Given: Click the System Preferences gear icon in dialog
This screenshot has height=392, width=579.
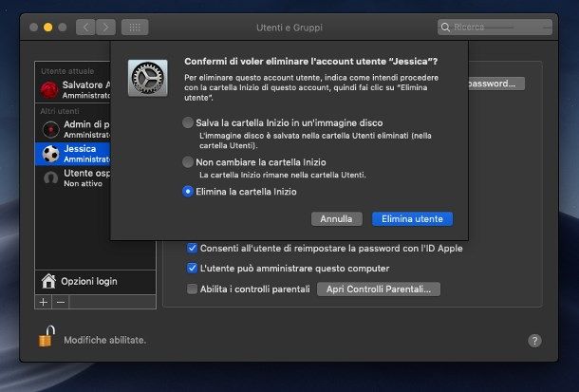Looking at the screenshot, I should [x=148, y=78].
